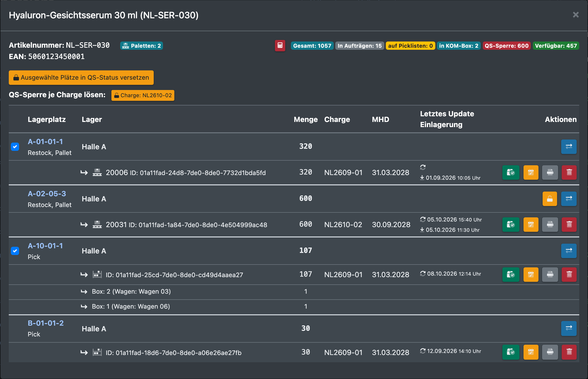Click orange edit date icon for pallet 20006
Image resolution: width=588 pixels, height=379 pixels.
click(x=531, y=172)
